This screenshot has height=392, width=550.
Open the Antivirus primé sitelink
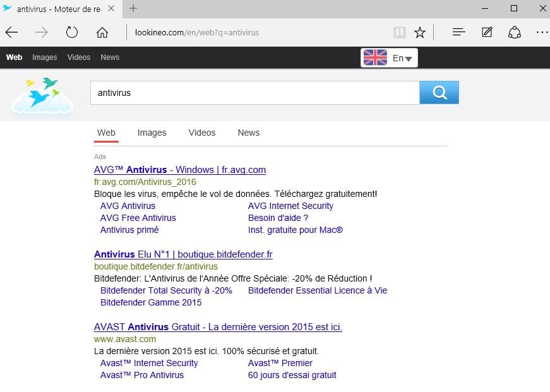(129, 230)
